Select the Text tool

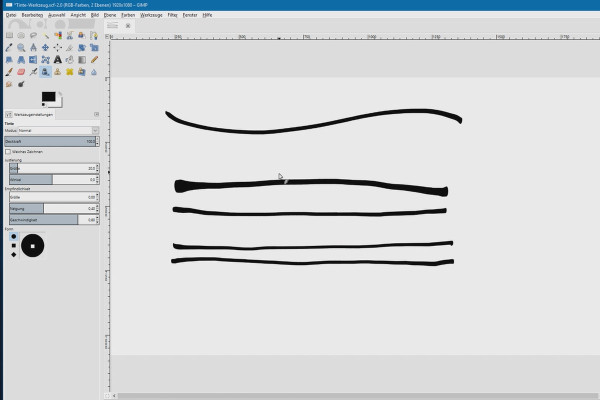pos(58,60)
